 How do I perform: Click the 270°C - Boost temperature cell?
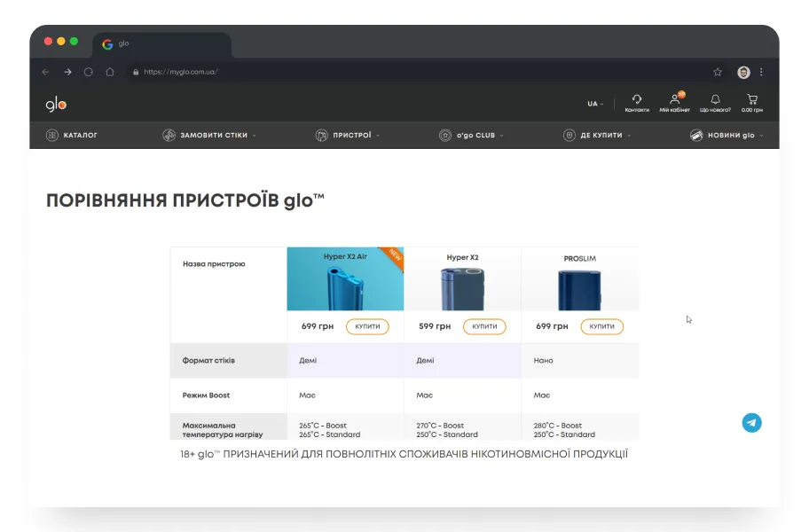pos(440,426)
